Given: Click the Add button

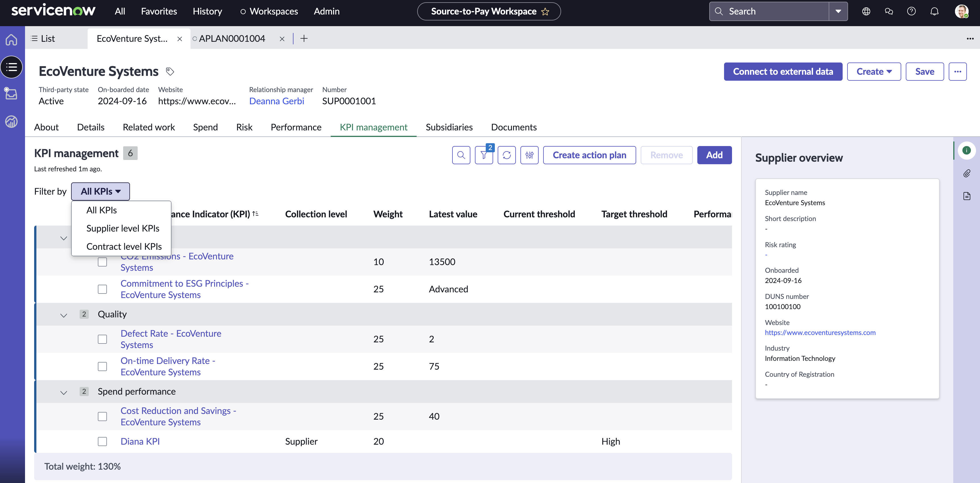Looking at the screenshot, I should pos(714,155).
